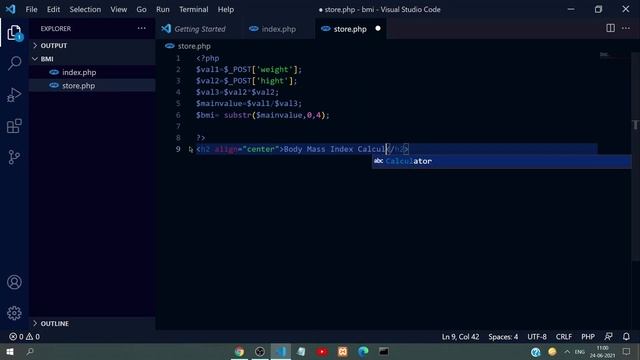Click the $_POST['weight'] code on line 2
This screenshot has width=640, height=360.
tap(262, 69)
